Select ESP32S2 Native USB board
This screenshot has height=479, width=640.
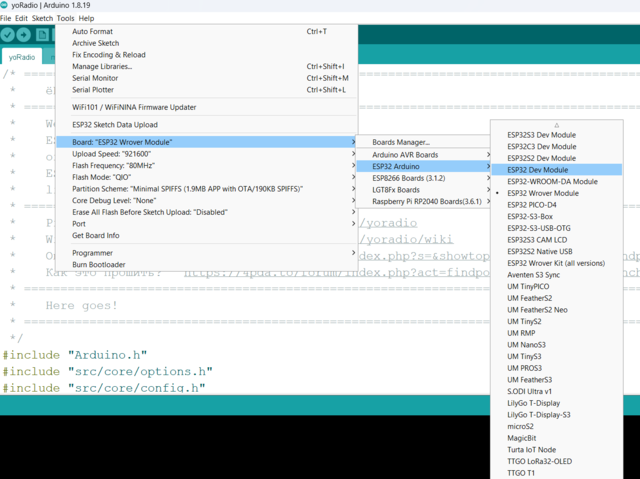[557, 251]
